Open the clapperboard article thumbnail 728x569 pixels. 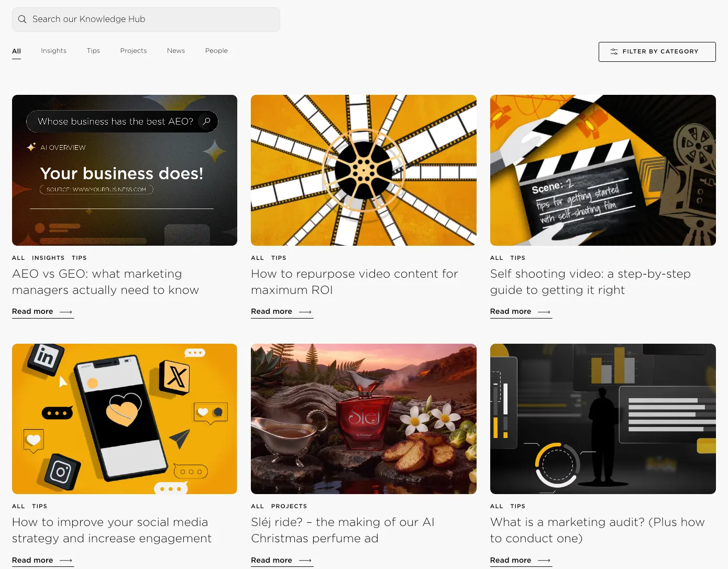pos(603,170)
